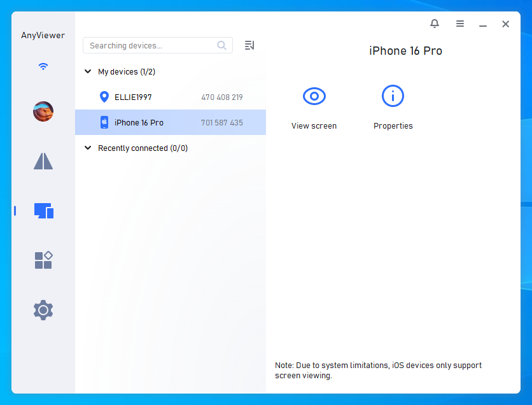
Task: Open the notifications bell
Action: pyautogui.click(x=435, y=24)
